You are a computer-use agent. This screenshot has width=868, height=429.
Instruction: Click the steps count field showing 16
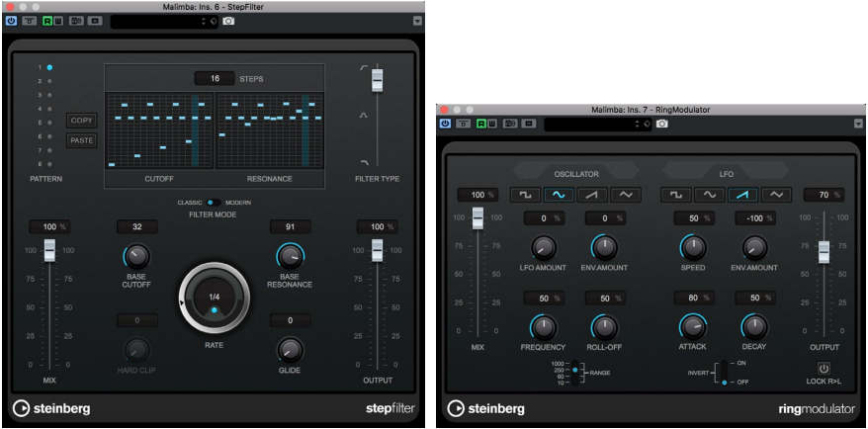coord(215,79)
